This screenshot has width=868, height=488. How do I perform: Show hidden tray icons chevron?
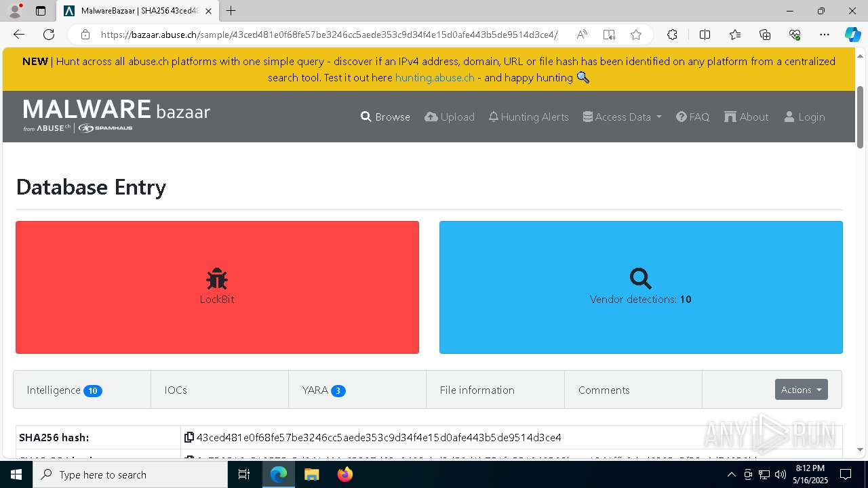(x=731, y=474)
